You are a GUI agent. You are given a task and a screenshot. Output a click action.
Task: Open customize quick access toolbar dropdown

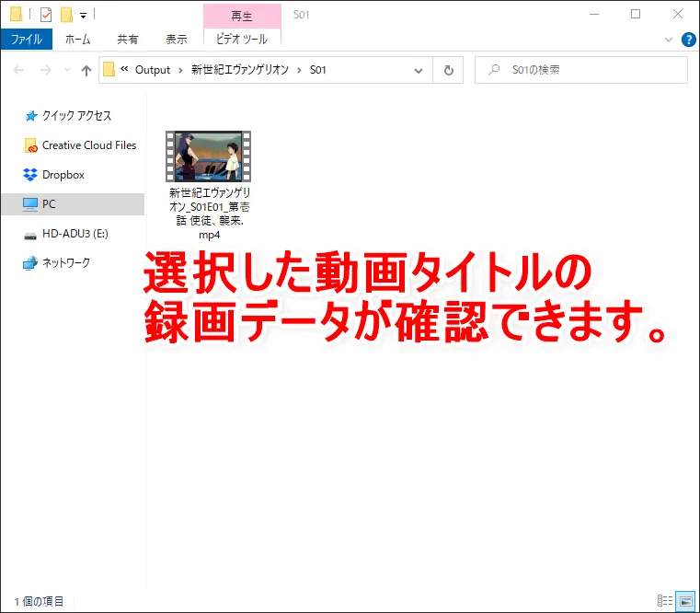83,16
